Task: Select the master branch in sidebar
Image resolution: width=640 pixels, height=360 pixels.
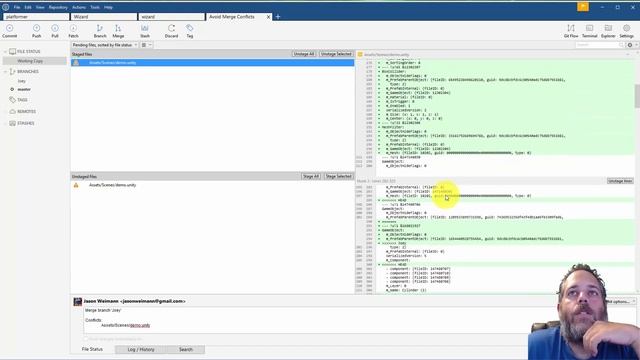Action: pyautogui.click(x=24, y=89)
